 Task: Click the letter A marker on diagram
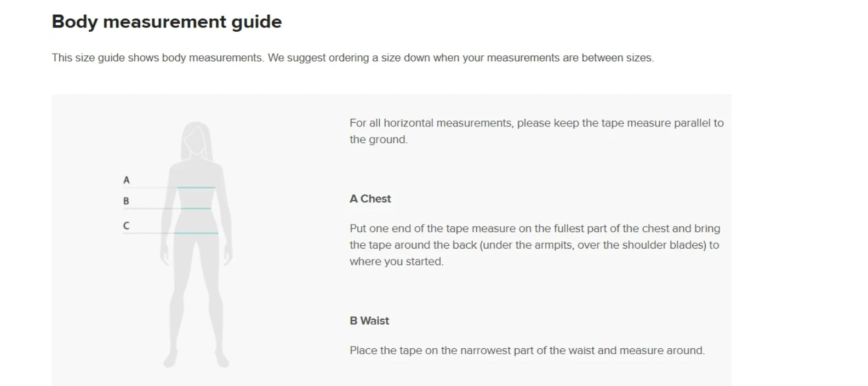(x=127, y=180)
